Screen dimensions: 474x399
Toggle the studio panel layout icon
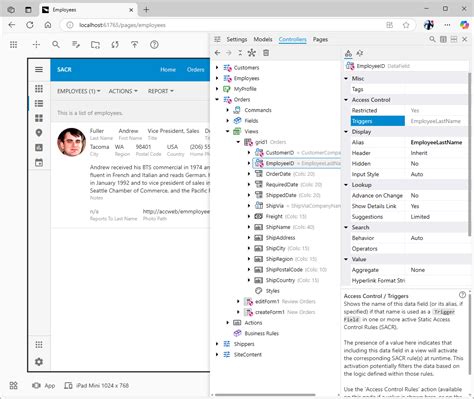click(443, 39)
